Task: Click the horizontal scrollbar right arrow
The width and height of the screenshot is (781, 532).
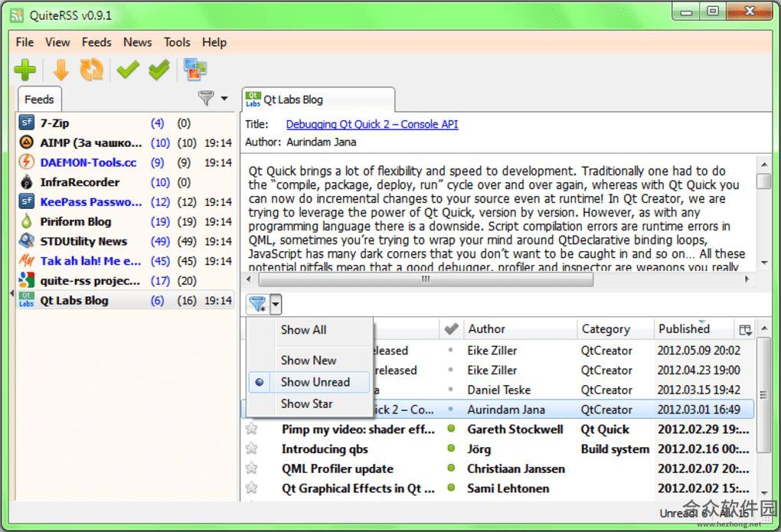Action: point(747,279)
